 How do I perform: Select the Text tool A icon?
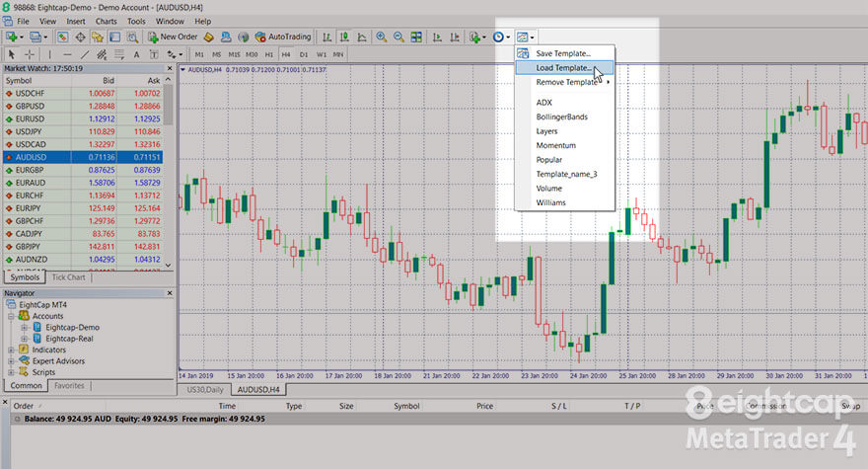pos(136,54)
